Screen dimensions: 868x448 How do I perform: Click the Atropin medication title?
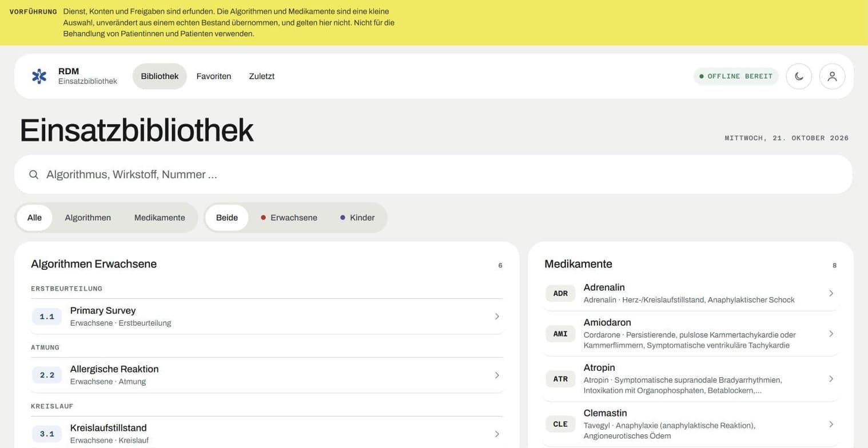[599, 367]
